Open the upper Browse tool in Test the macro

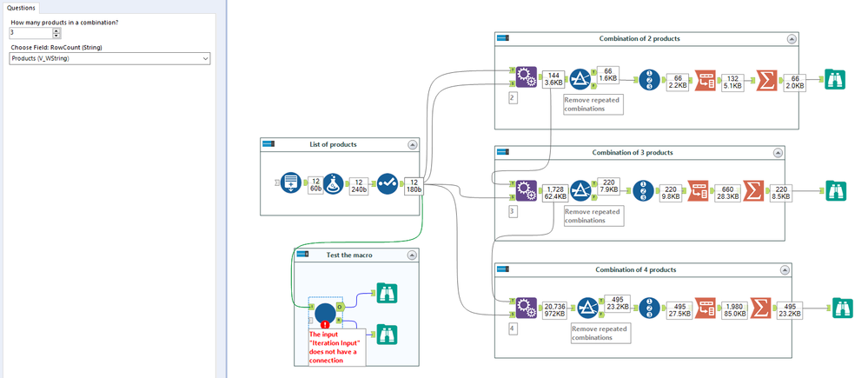coord(387,293)
